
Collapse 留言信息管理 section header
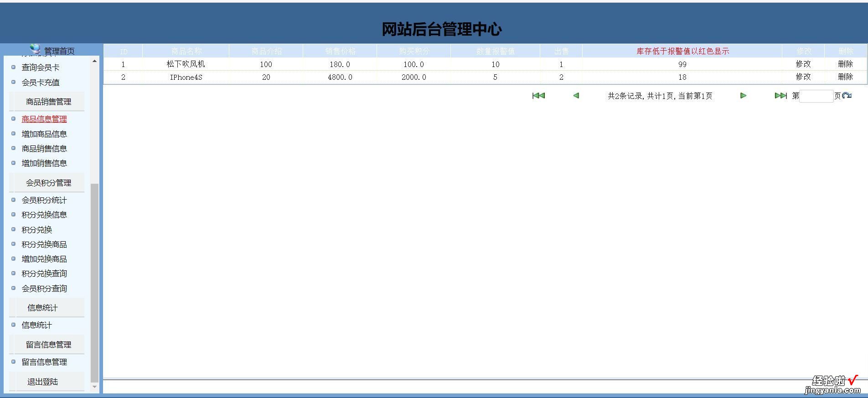click(47, 345)
